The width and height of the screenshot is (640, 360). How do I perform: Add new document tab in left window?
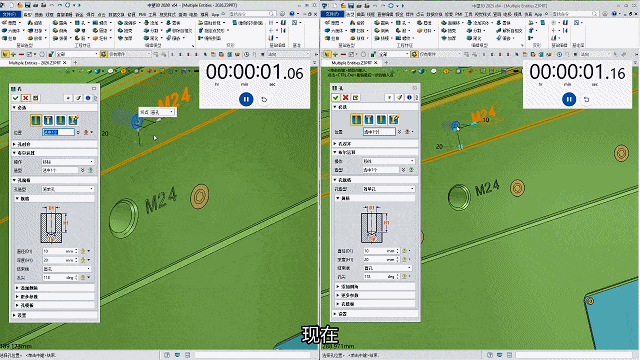[75, 63]
